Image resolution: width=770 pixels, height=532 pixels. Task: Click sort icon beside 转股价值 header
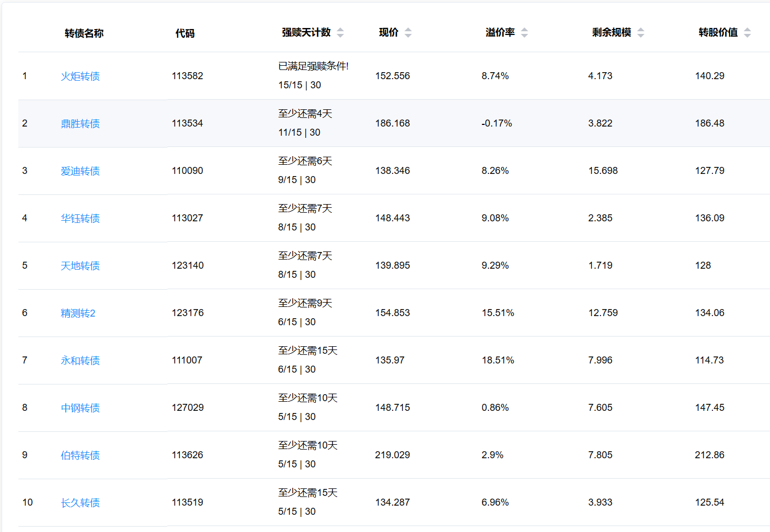point(747,33)
